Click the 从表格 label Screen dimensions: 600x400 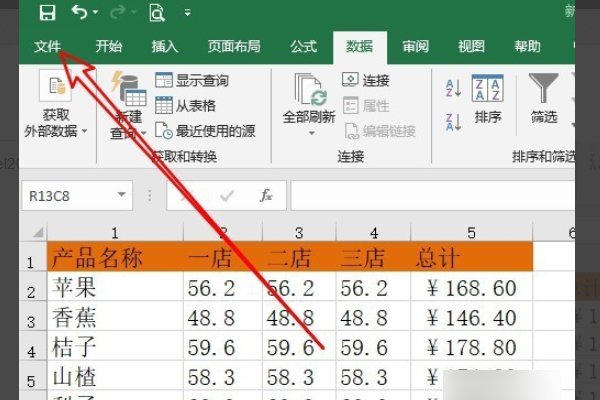(196, 106)
